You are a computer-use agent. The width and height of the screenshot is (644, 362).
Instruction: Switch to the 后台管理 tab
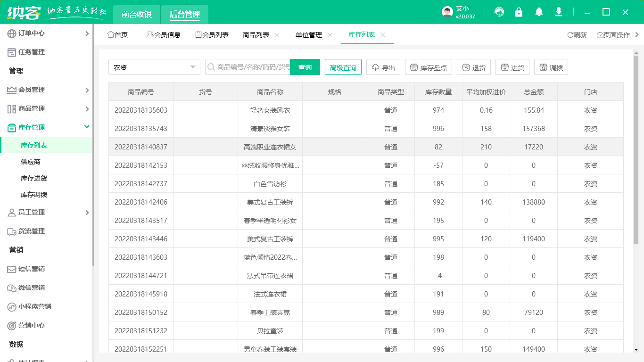(185, 14)
